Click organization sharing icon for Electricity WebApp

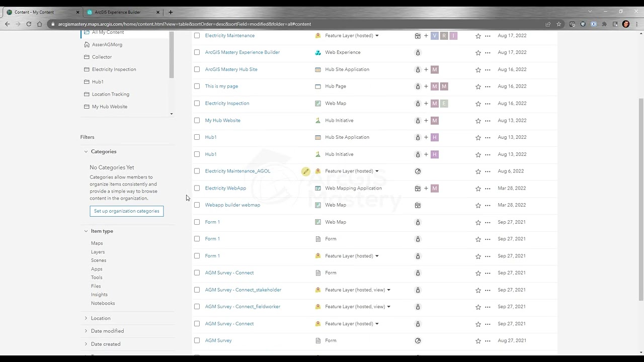click(x=418, y=189)
